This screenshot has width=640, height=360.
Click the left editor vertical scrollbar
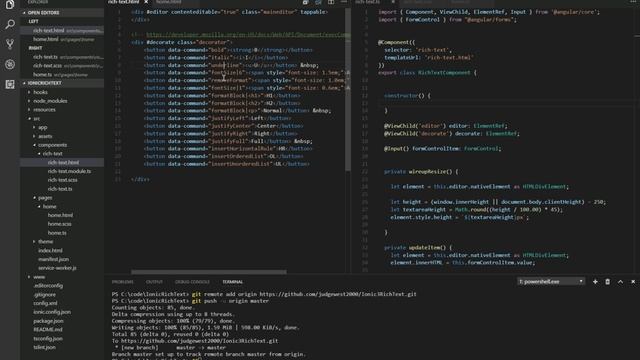348,90
